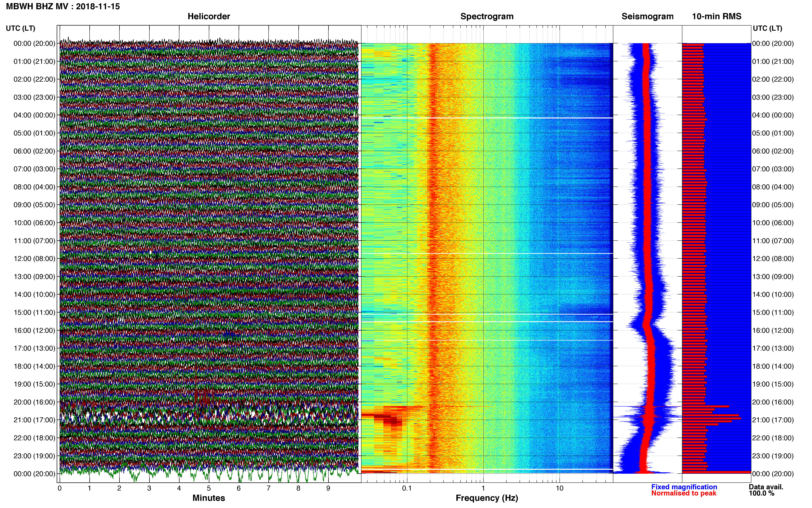Click spectrogram frequency tick label '0.1'

[x=407, y=488]
